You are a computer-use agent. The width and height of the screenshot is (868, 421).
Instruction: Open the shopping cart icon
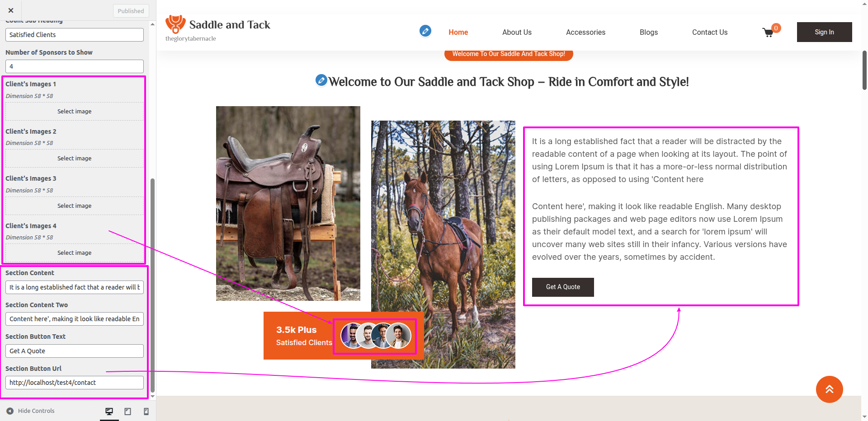[x=768, y=33]
